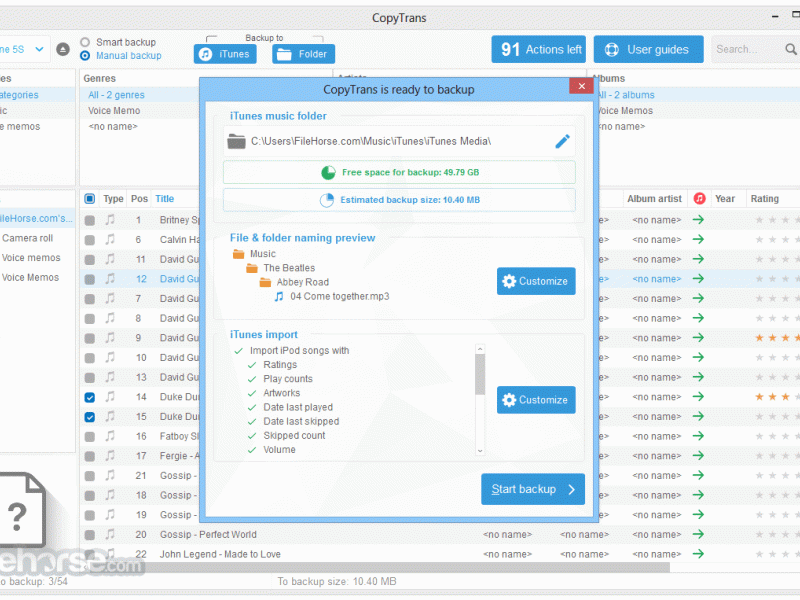Toggle Import iPod songs with checkmark
The width and height of the screenshot is (800, 600).
238,351
